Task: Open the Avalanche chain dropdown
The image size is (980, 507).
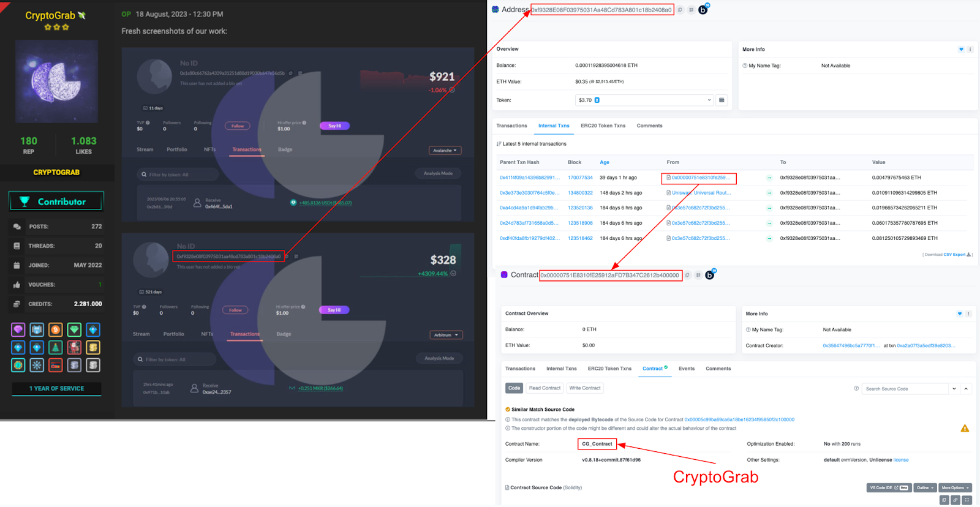Action: pos(445,151)
